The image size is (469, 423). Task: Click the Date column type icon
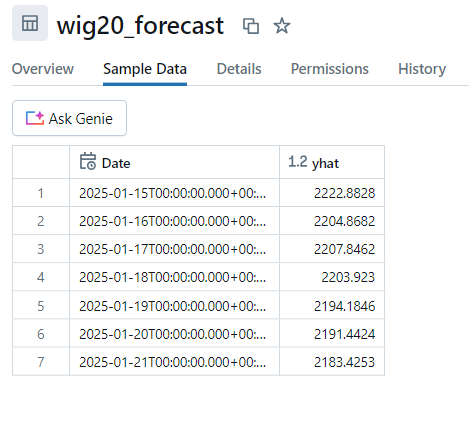point(88,161)
